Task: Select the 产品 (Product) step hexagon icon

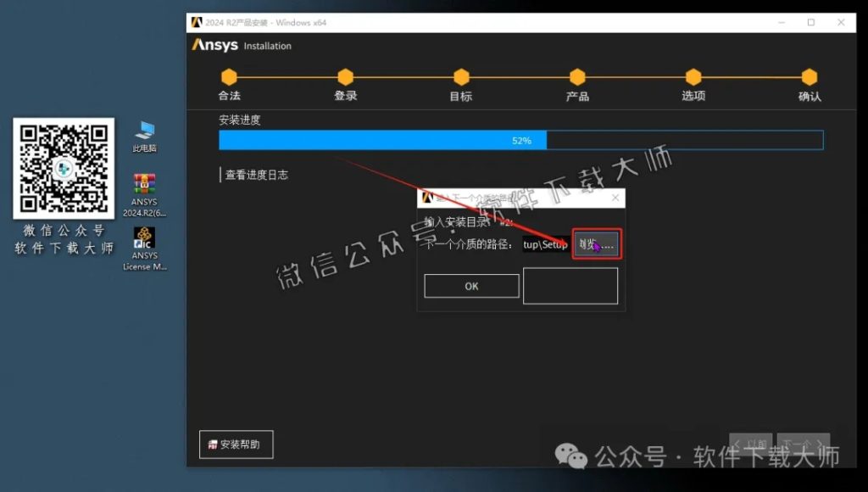Action: 577,75
